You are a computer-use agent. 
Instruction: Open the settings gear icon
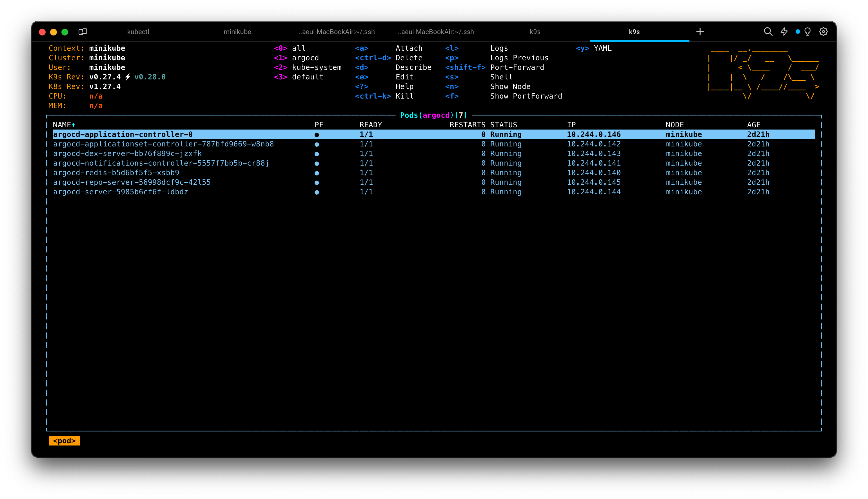pyautogui.click(x=823, y=32)
